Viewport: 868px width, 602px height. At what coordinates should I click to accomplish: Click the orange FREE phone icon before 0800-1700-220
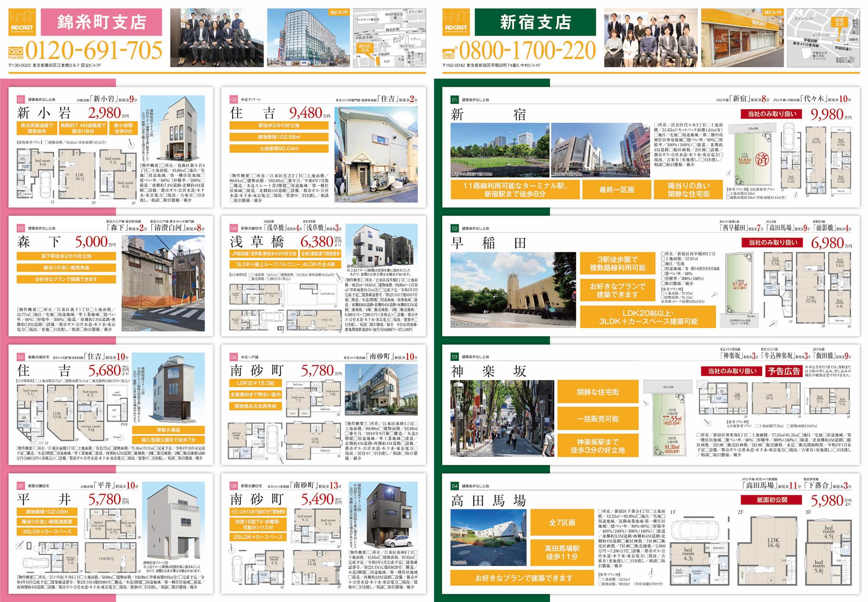(x=449, y=53)
